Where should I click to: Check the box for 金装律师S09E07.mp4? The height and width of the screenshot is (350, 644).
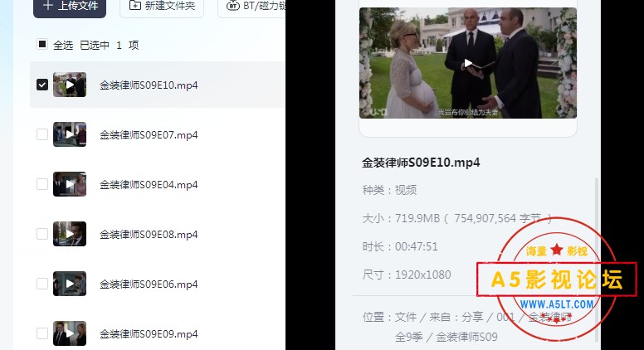(42, 134)
